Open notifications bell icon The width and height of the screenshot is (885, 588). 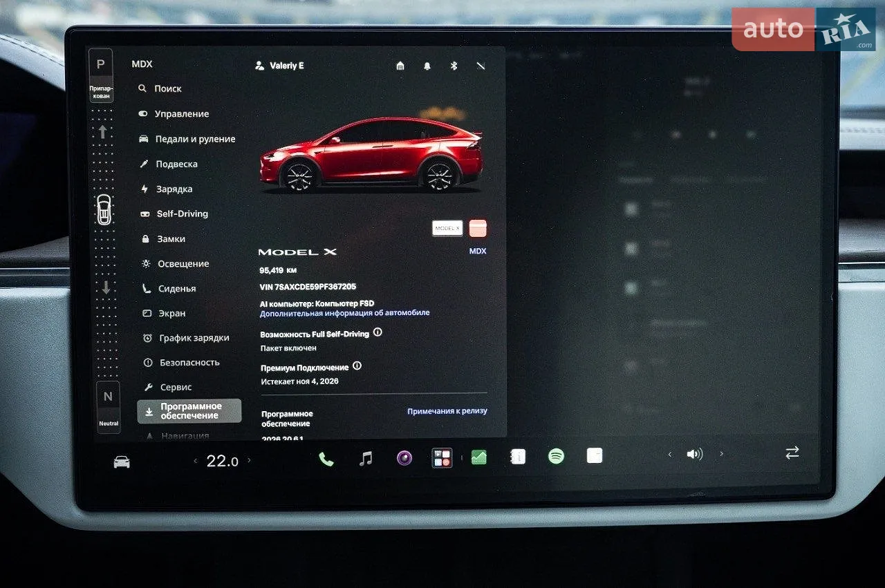coord(427,66)
